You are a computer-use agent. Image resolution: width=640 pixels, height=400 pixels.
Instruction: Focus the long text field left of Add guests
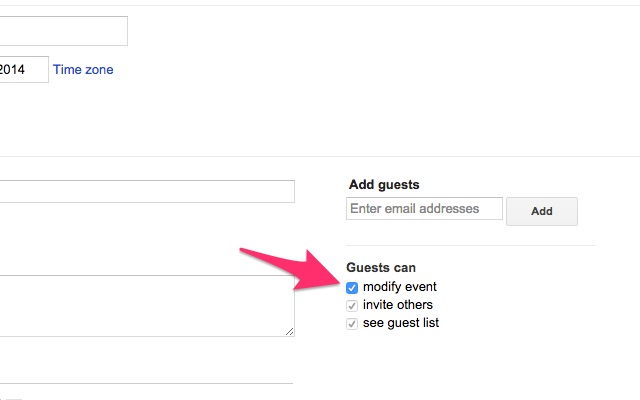pyautogui.click(x=147, y=191)
